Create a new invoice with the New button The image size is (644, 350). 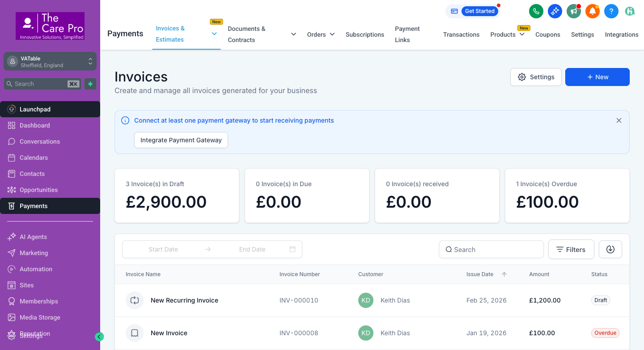coord(597,77)
